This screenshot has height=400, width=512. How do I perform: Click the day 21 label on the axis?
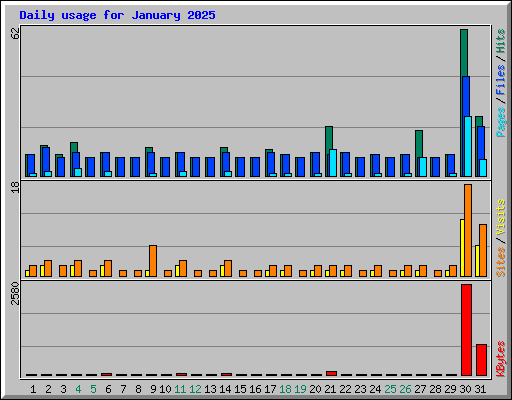click(x=330, y=389)
